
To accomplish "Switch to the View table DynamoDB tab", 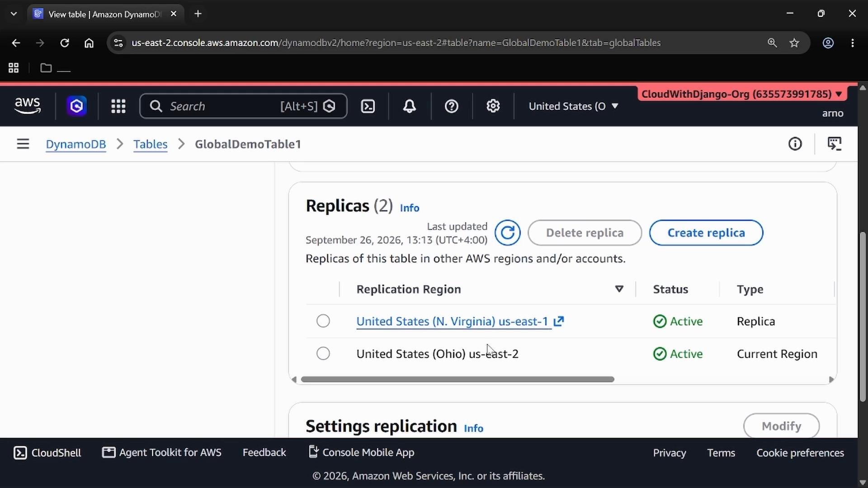I will point(106,14).
